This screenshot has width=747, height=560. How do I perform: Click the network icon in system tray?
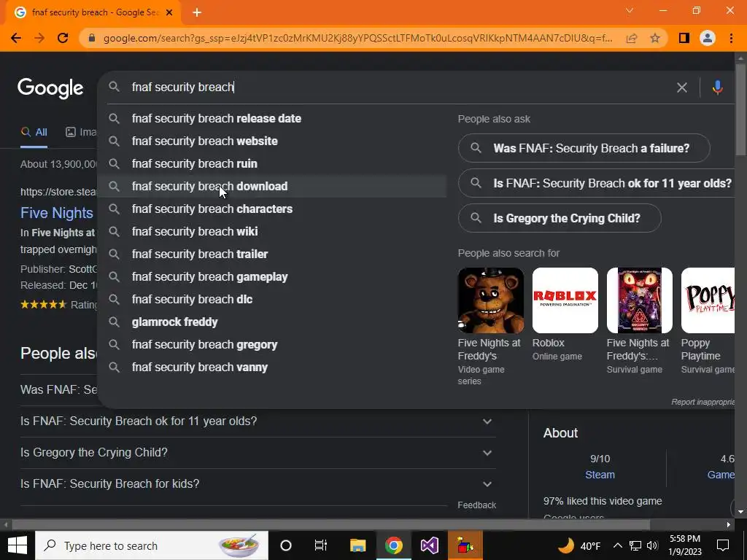[635, 545]
